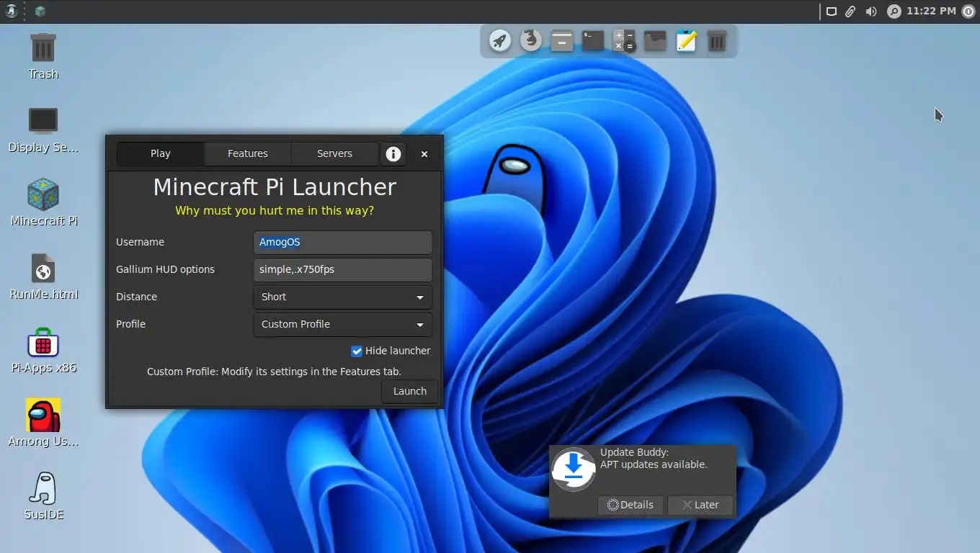Open the Display Settings desktop icon

[43, 130]
